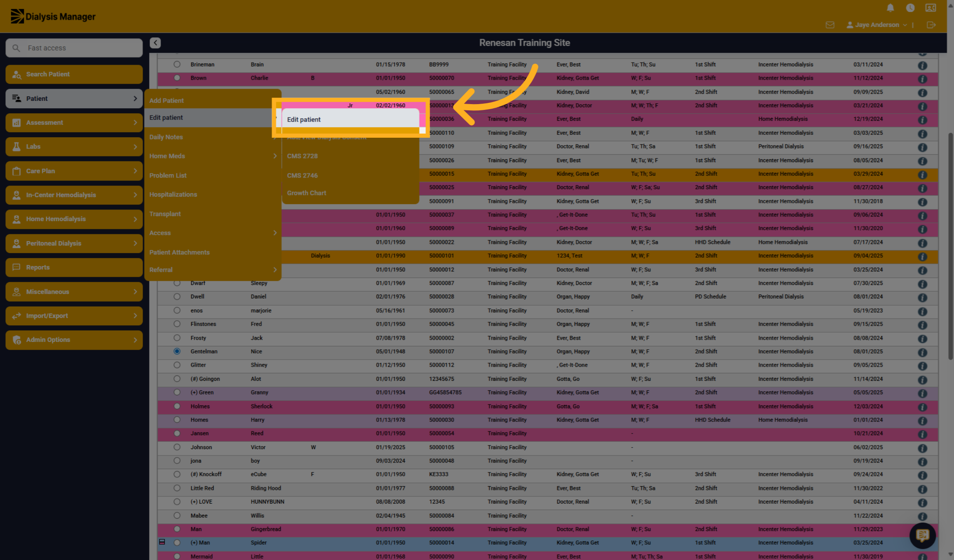Expand the Care Plan sidebar menu
The height and width of the screenshot is (560, 954).
74,171
